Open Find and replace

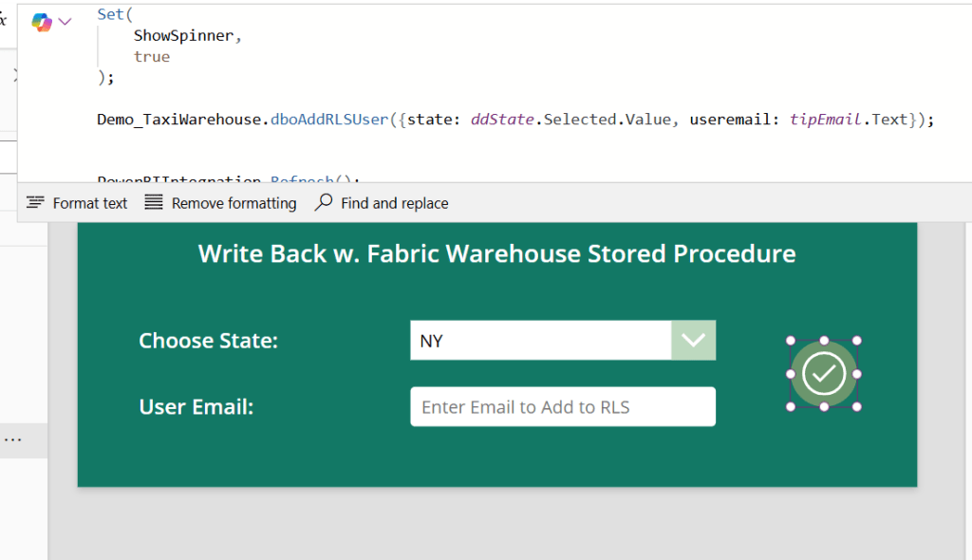click(394, 202)
